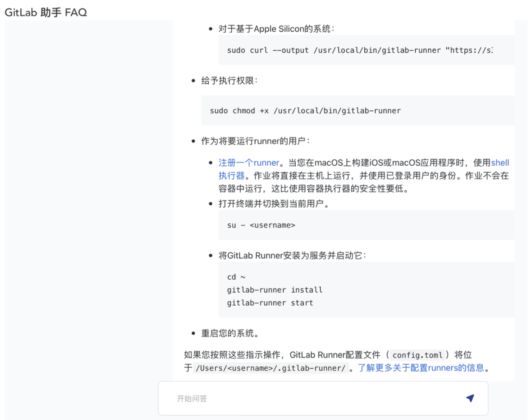Focus the 开始问答 chat input field
Image resolution: width=528 pixels, height=420 pixels.
click(317, 398)
